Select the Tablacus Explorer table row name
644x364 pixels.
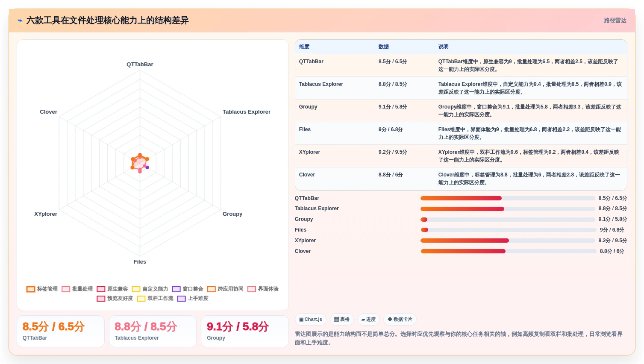coord(321,84)
